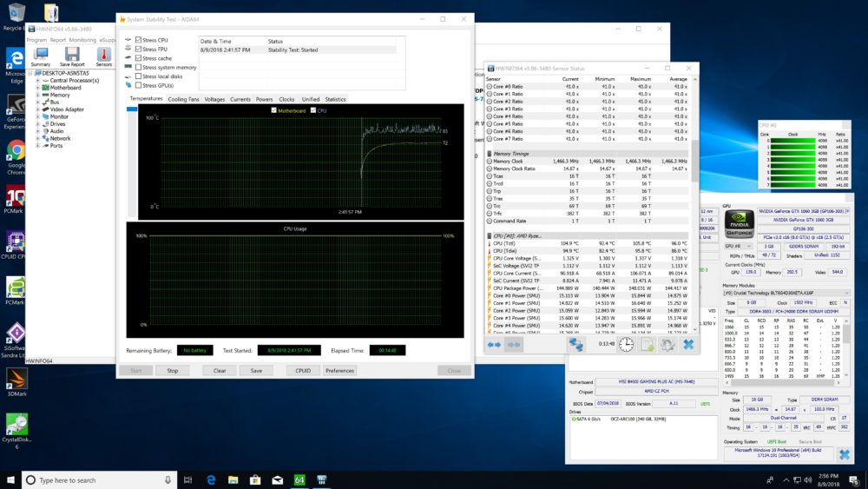Click sensor list vertical scrollbar
Screen dimensions: 868x489
pyautogui.click(x=694, y=205)
